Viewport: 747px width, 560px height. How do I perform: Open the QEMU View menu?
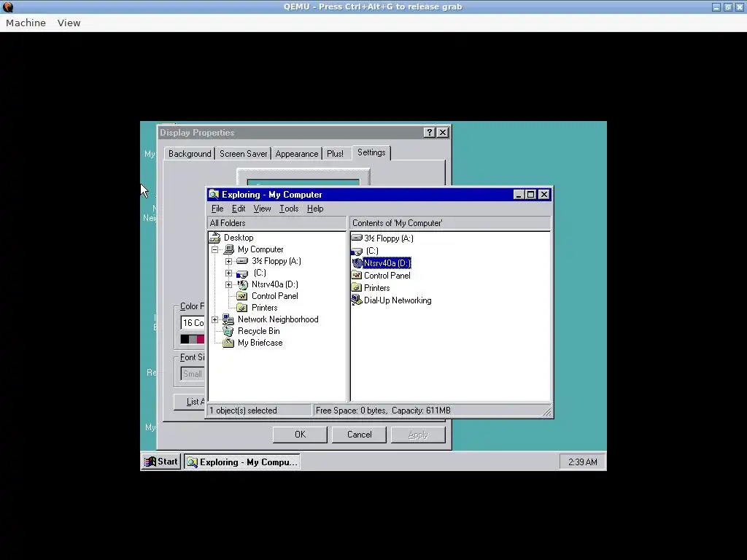(69, 23)
